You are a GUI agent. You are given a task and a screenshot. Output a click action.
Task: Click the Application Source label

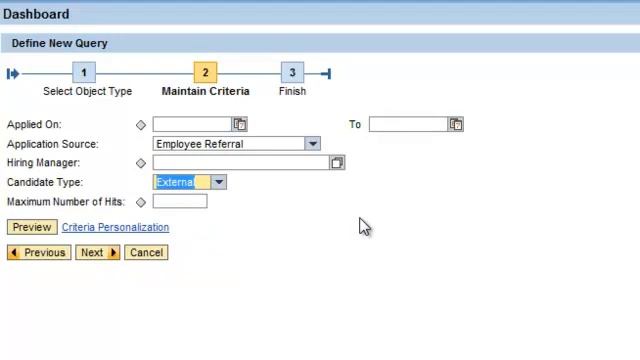pyautogui.click(x=53, y=144)
